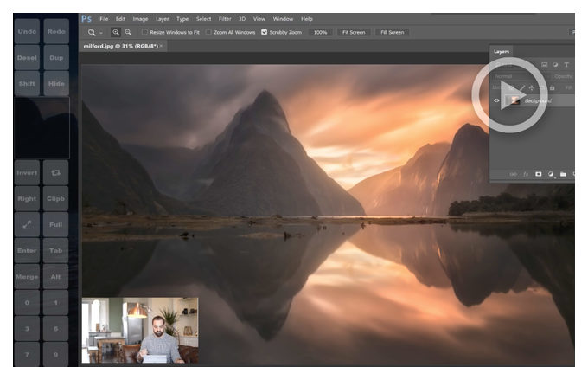
Task: Click the new adjustment layer icon
Action: 551,174
